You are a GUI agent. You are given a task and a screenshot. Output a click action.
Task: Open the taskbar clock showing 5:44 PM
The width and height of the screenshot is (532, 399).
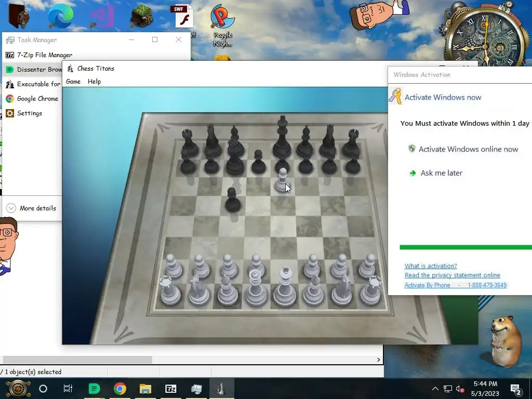[485, 389]
